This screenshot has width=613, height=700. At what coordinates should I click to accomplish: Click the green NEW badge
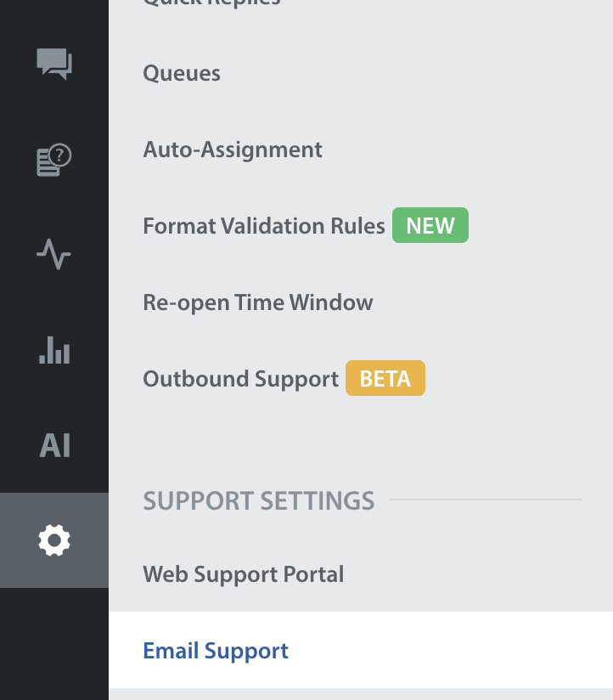click(430, 226)
